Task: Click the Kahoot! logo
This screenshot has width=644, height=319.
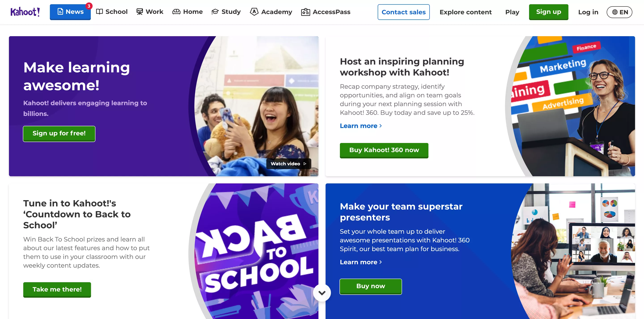Action: click(25, 12)
